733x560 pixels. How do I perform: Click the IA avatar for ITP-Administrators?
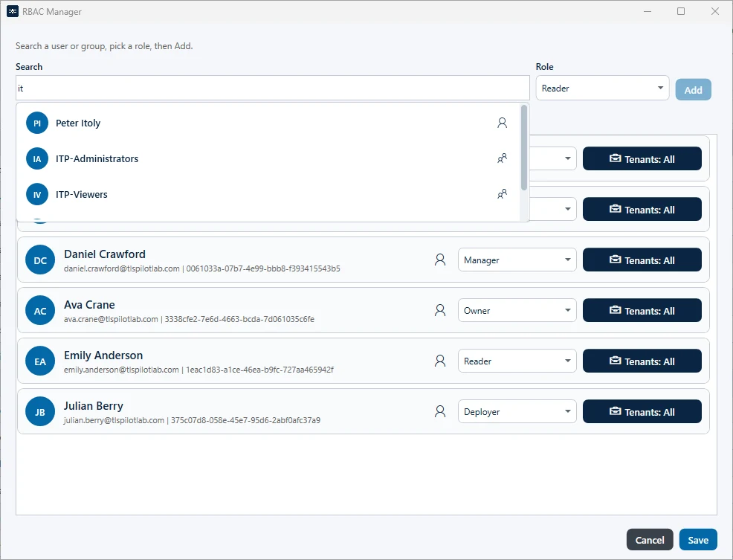(37, 158)
